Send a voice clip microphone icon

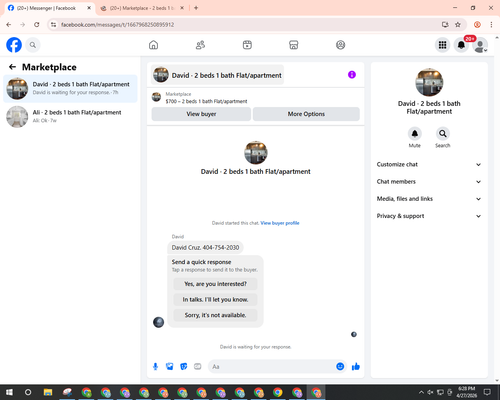[x=155, y=367]
